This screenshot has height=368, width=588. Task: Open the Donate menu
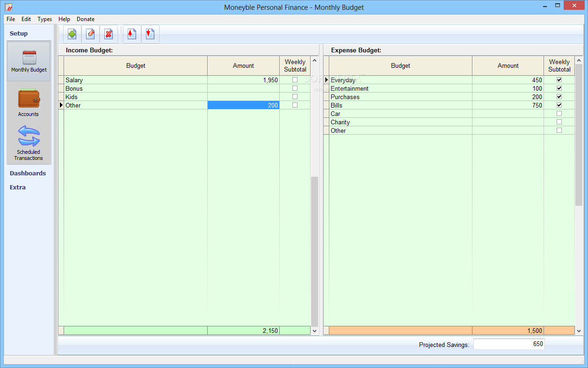[86, 19]
